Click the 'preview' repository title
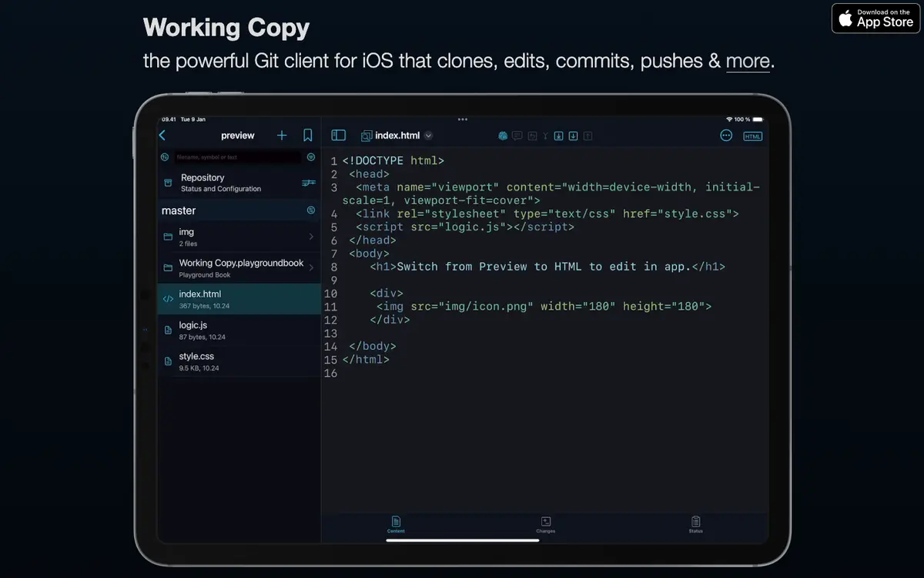 (x=237, y=136)
